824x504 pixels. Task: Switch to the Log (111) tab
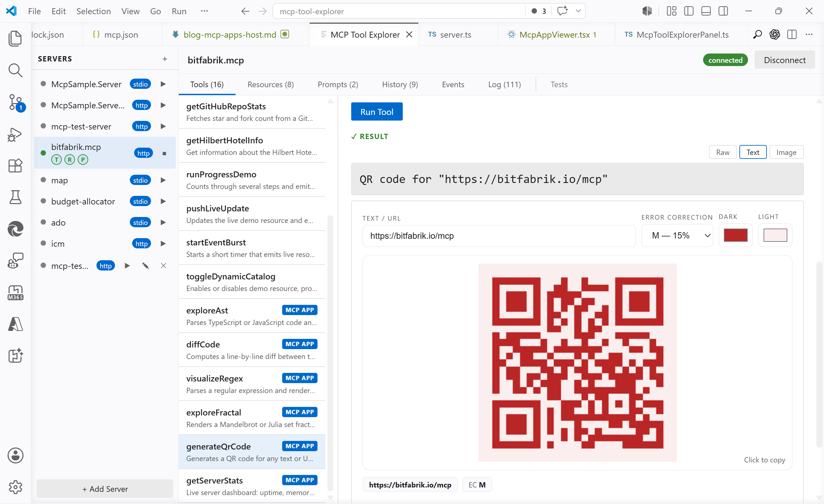pyautogui.click(x=504, y=84)
